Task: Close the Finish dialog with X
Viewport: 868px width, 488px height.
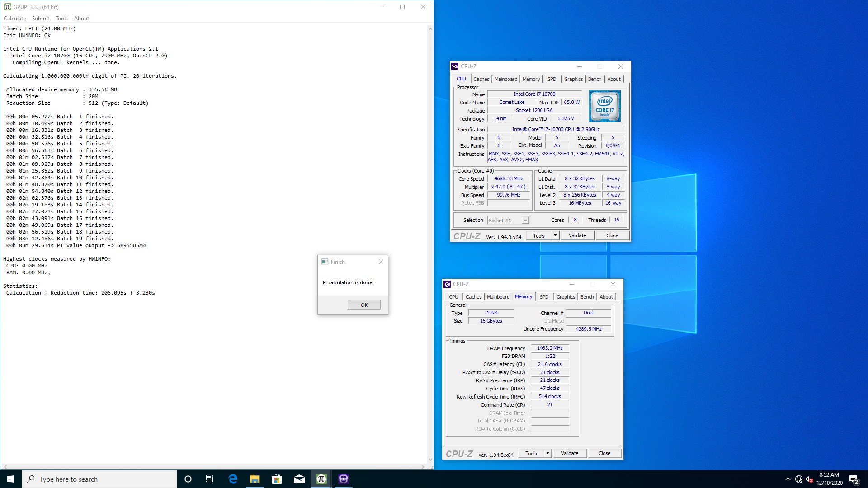Action: click(x=381, y=262)
